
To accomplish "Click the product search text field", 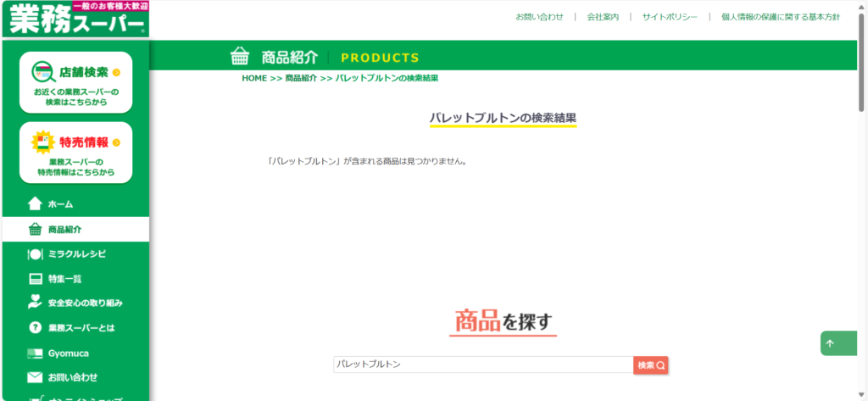I will click(x=482, y=365).
